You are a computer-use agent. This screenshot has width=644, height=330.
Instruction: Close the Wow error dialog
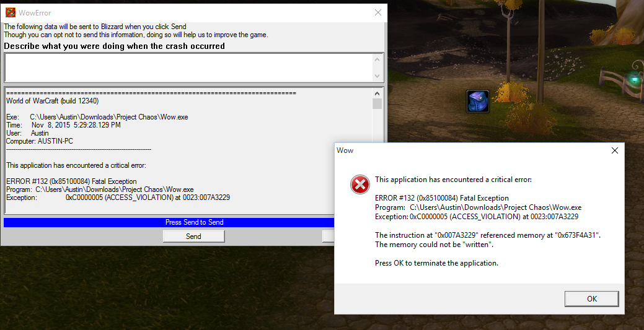614,150
